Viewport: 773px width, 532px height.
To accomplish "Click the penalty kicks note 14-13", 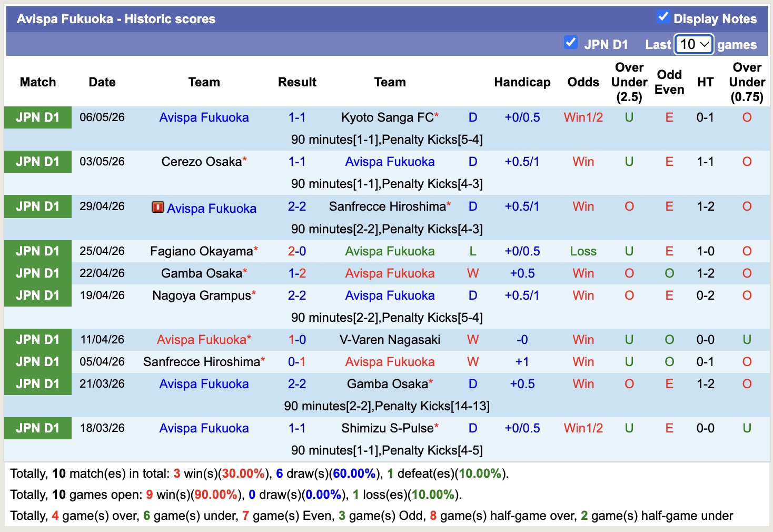I will (386, 406).
